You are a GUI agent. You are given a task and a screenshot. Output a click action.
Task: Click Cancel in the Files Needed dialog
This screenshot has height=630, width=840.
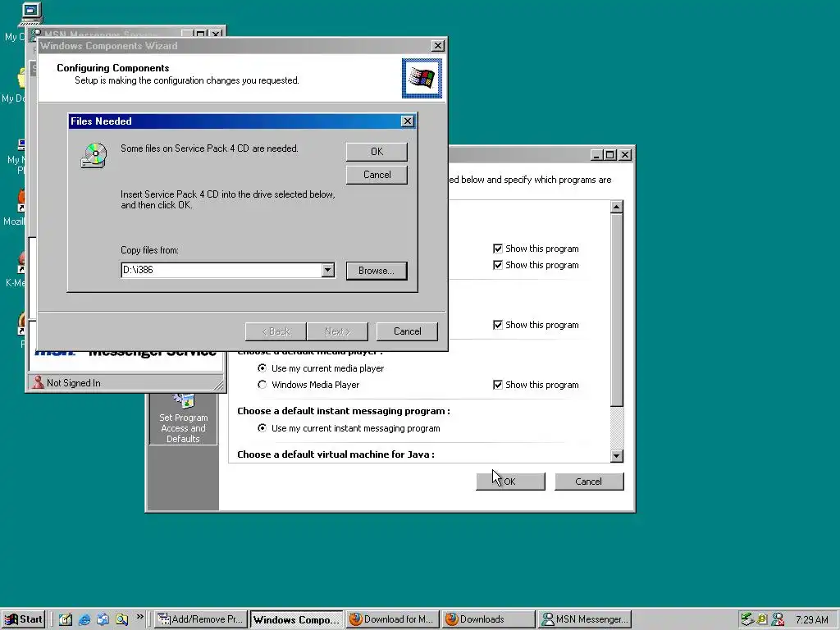point(377,175)
